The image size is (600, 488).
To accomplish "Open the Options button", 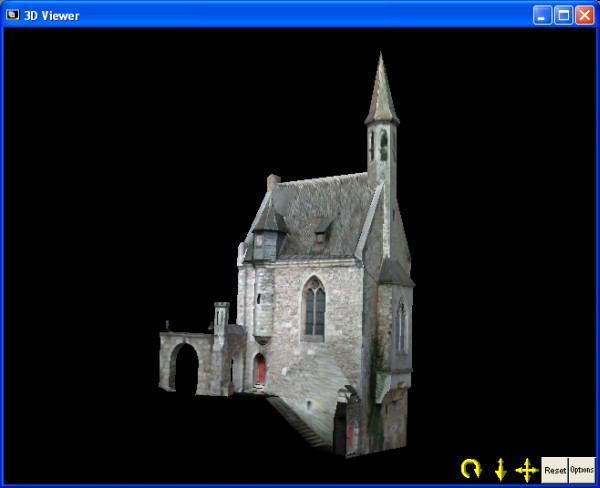I will (x=582, y=470).
